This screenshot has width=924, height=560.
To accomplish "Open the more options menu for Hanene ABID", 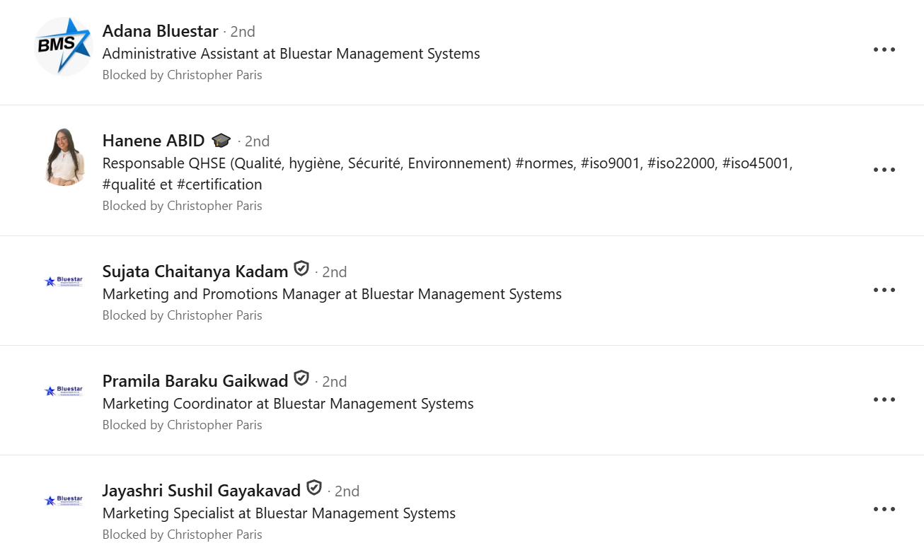I will 884,170.
